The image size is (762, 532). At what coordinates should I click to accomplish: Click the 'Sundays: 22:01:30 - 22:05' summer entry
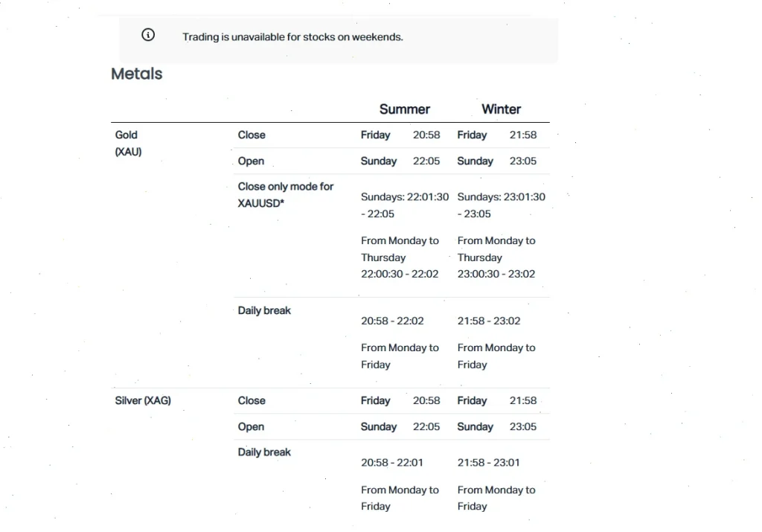tap(405, 205)
